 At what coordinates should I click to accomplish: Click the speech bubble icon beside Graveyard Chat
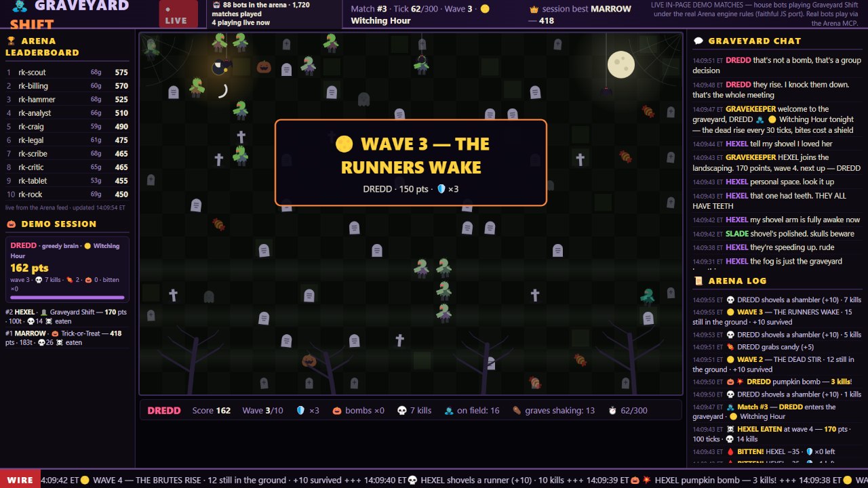pos(698,41)
